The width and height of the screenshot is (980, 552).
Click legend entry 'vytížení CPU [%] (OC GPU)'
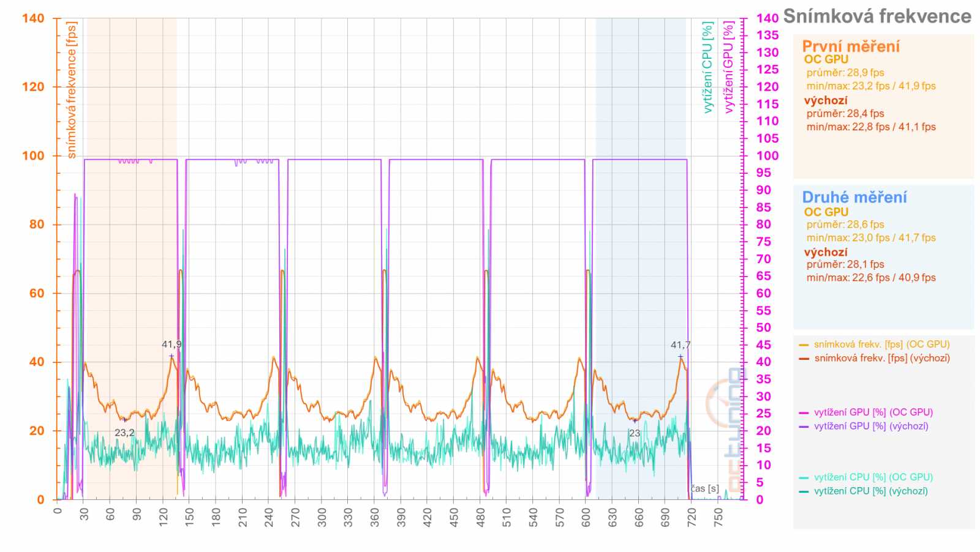click(873, 477)
